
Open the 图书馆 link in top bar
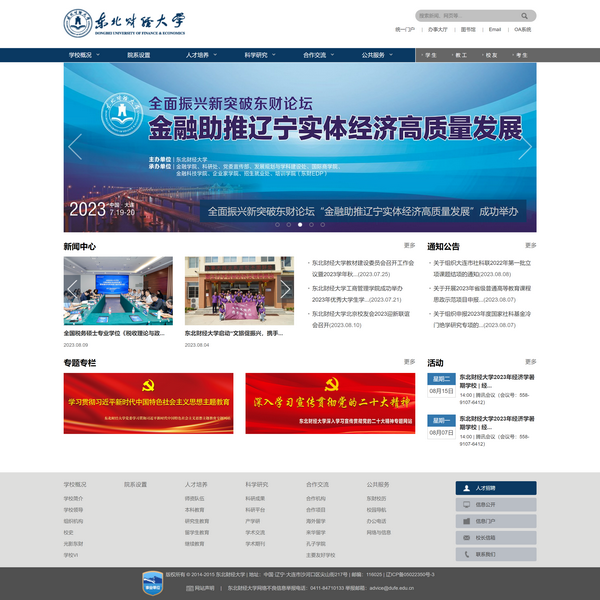point(467,30)
